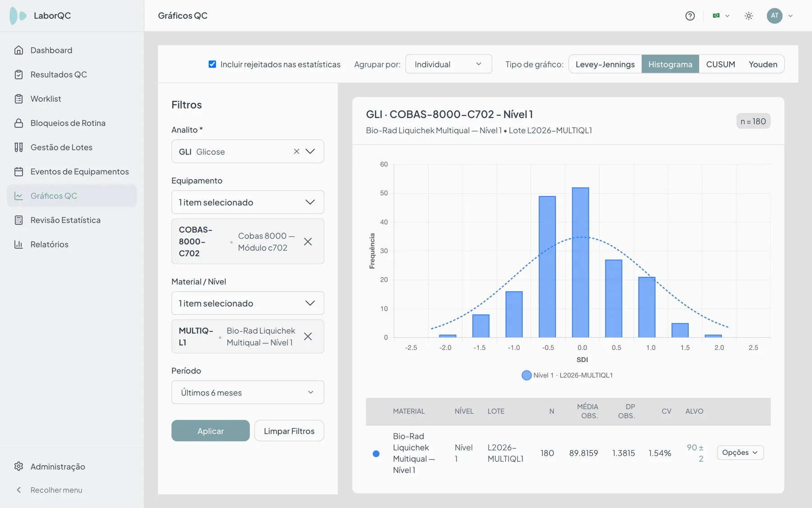Image resolution: width=812 pixels, height=508 pixels.
Task: Click the Gráficos QC chart icon
Action: (18, 196)
